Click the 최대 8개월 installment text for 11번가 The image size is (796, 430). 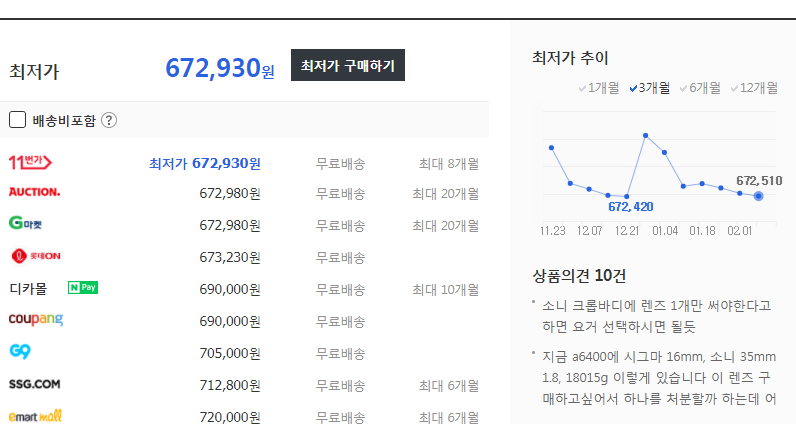click(449, 164)
